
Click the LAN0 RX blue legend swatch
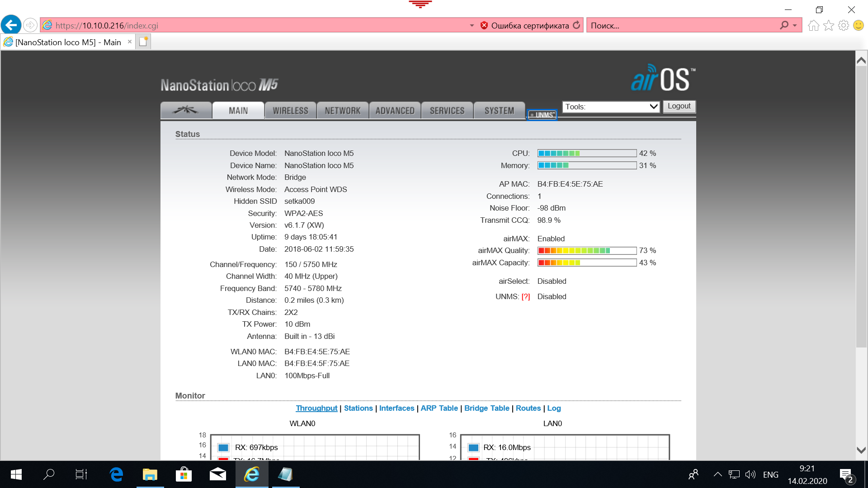(x=473, y=448)
